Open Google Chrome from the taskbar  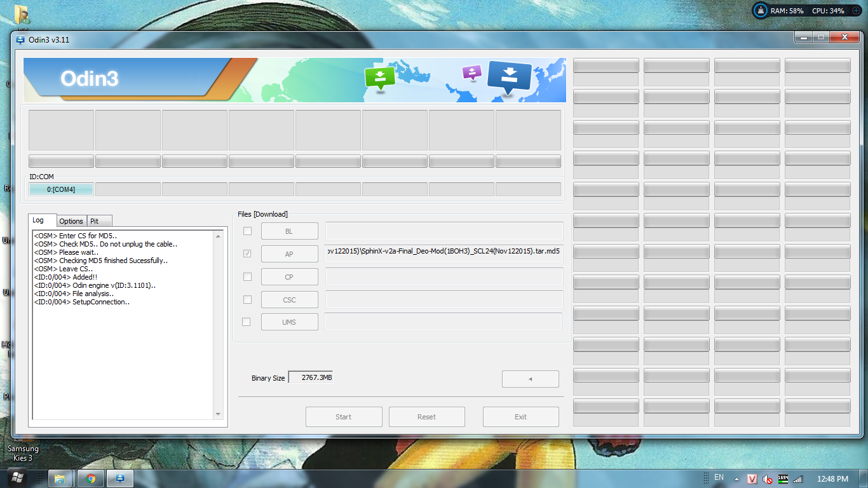pyautogui.click(x=90, y=478)
